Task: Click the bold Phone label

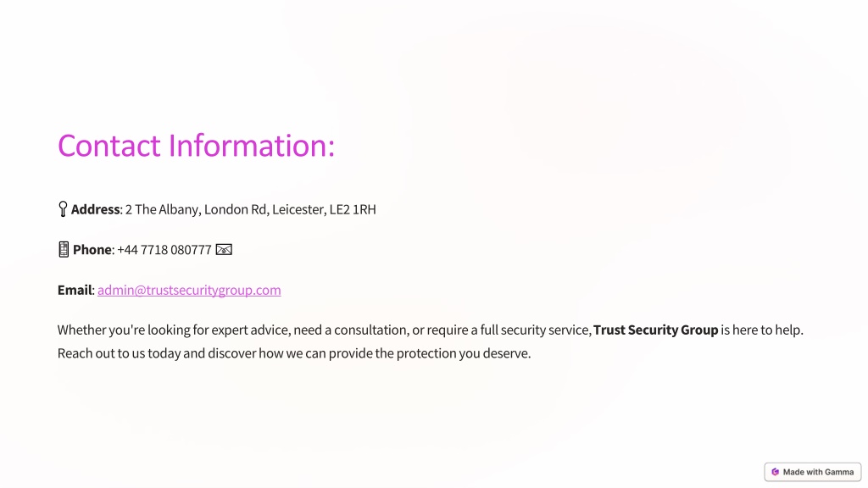Action: pyautogui.click(x=92, y=250)
